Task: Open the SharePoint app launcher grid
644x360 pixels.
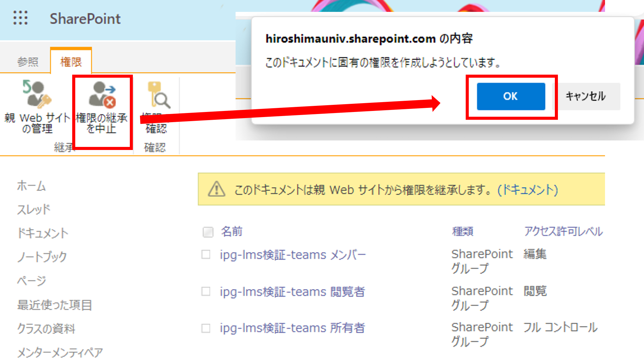Action: [20, 18]
